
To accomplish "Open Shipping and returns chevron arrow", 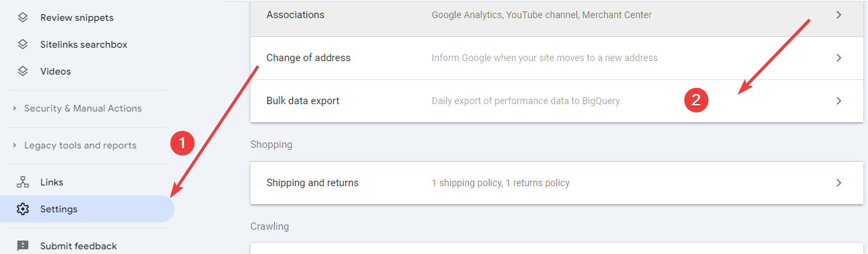I will click(838, 183).
